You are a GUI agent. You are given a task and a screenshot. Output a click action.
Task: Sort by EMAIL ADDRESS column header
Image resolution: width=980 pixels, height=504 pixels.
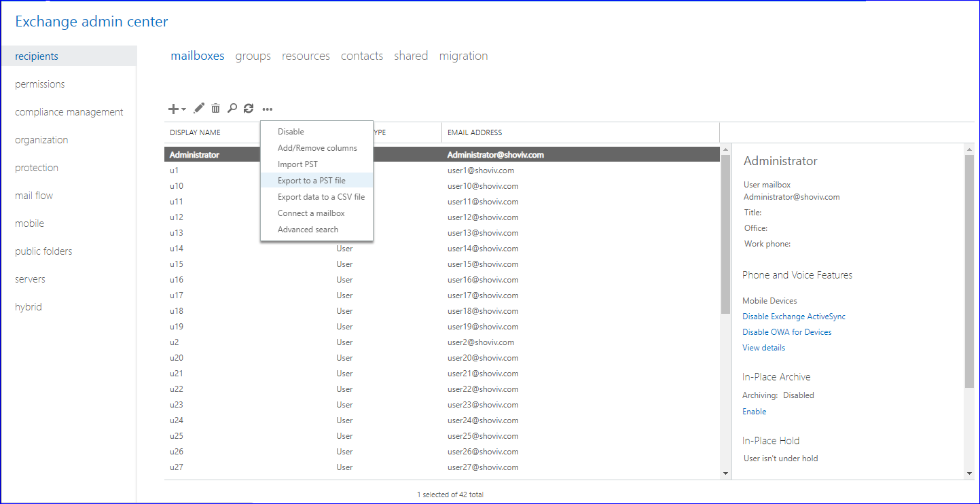pyautogui.click(x=475, y=132)
